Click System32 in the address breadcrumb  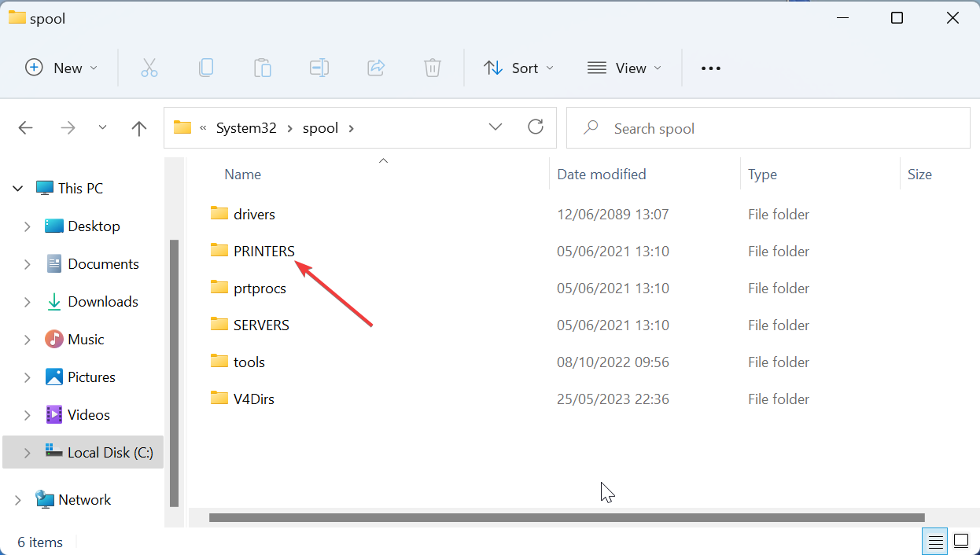pos(246,128)
